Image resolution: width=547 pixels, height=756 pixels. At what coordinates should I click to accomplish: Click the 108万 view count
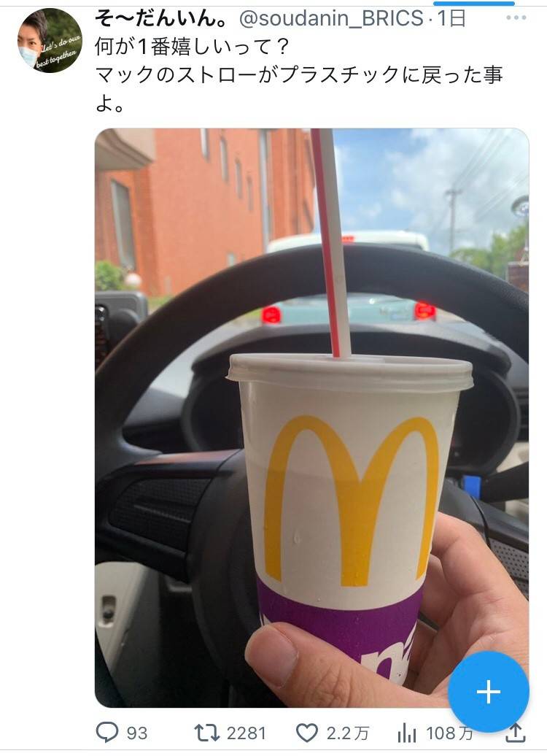click(x=449, y=733)
